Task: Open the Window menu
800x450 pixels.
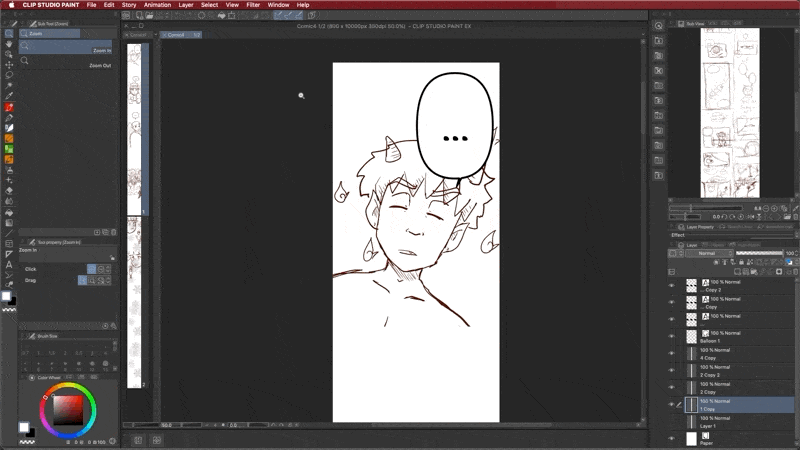Action: coord(278,5)
